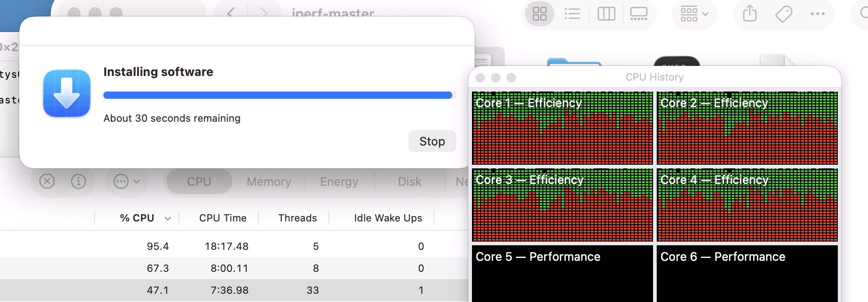Switch to the Memory tab
This screenshot has height=302, width=868.
pos(269,182)
